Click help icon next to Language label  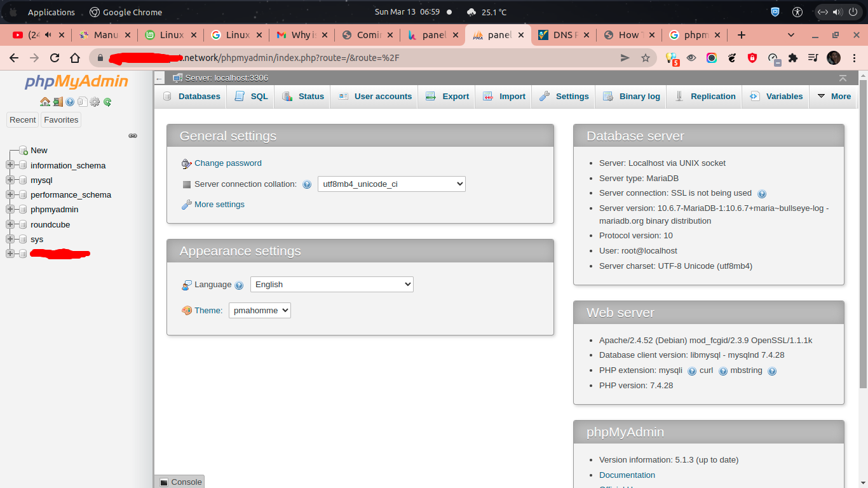pos(239,285)
